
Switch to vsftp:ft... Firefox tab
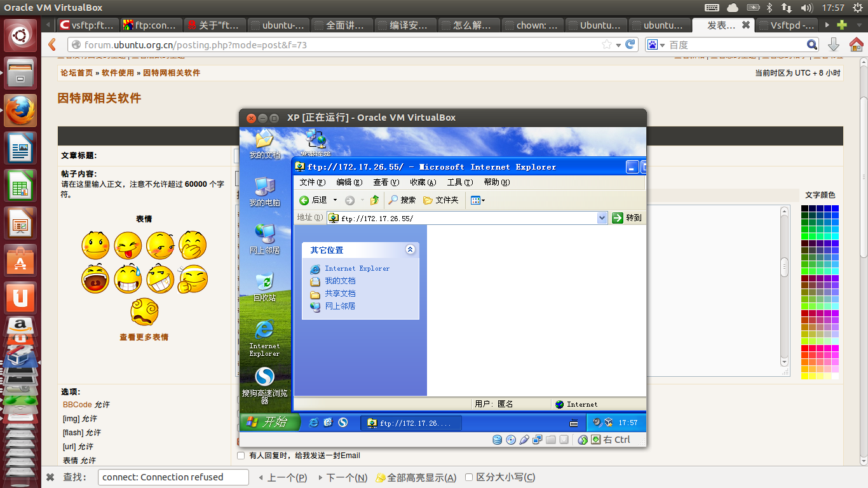tap(88, 25)
